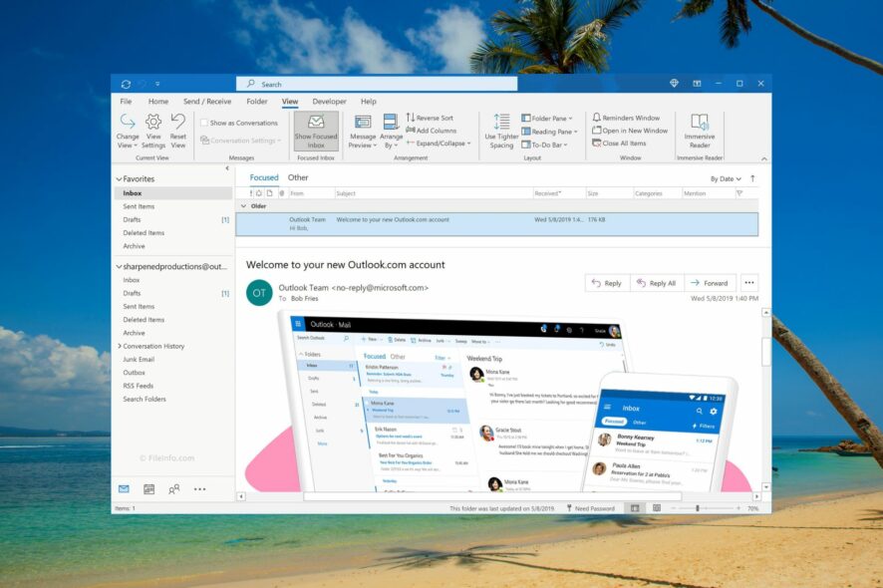Open Reading Pane dropdown
The height and width of the screenshot is (588, 883).
tap(549, 132)
